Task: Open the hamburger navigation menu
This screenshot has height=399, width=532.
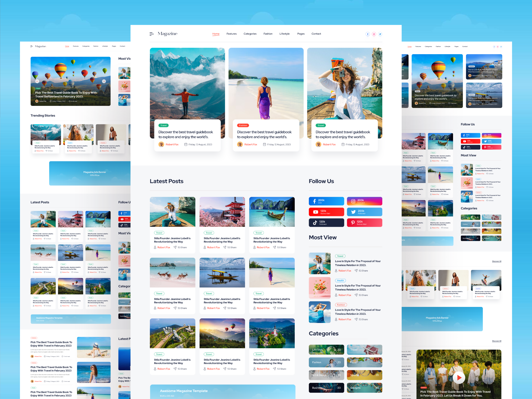Action: pos(152,34)
